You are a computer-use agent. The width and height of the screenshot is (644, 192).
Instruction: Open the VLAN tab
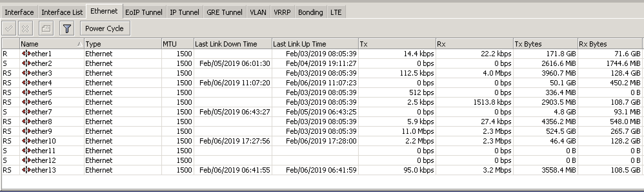pyautogui.click(x=258, y=12)
